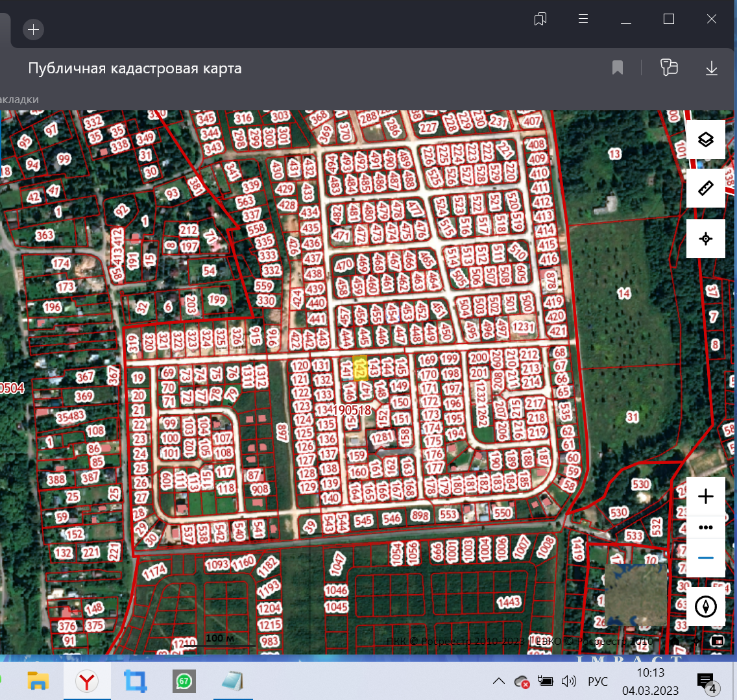The height and width of the screenshot is (700, 737).
Task: Open the passwords and cards manager icon
Action: [669, 67]
